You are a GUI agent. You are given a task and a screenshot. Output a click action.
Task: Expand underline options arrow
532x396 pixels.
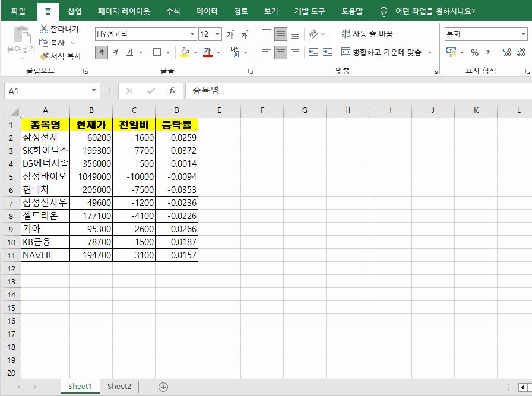(x=141, y=53)
